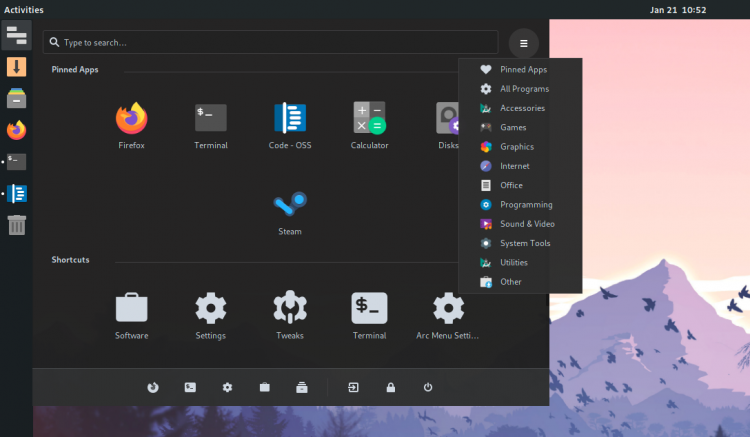Open Activities overview in top bar
The height and width of the screenshot is (437, 750).
click(x=23, y=10)
